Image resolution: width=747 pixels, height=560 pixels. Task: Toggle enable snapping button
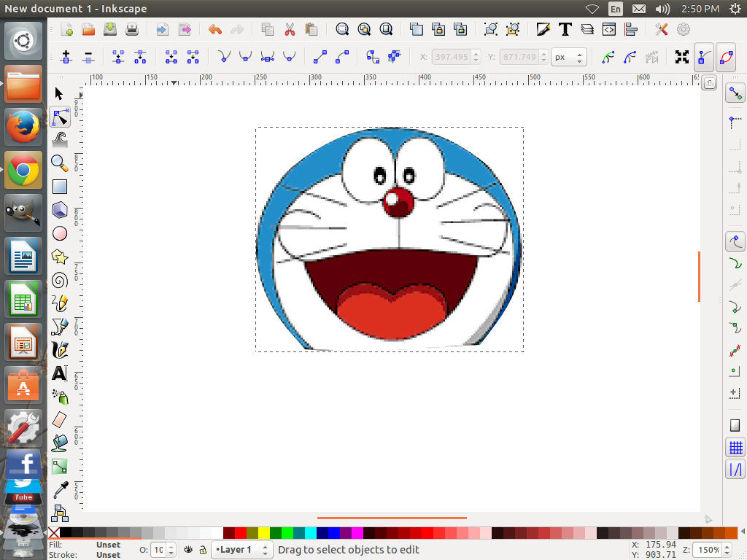735,93
